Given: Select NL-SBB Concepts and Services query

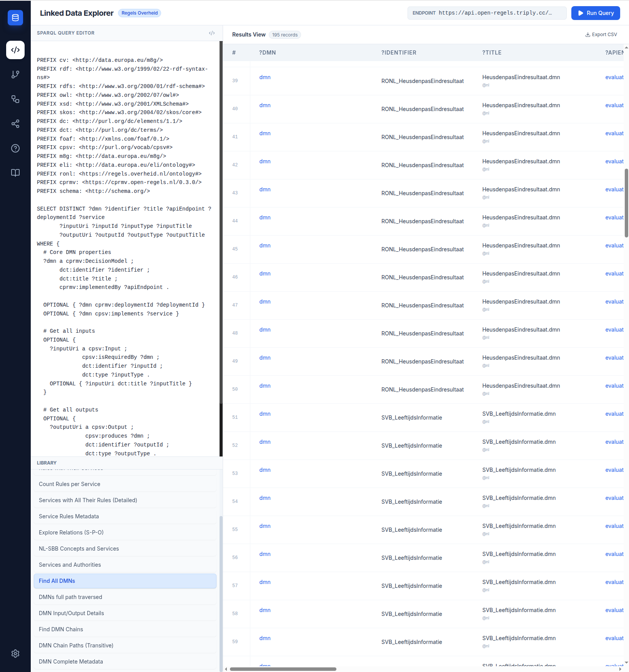Looking at the screenshot, I should (x=125, y=549).
